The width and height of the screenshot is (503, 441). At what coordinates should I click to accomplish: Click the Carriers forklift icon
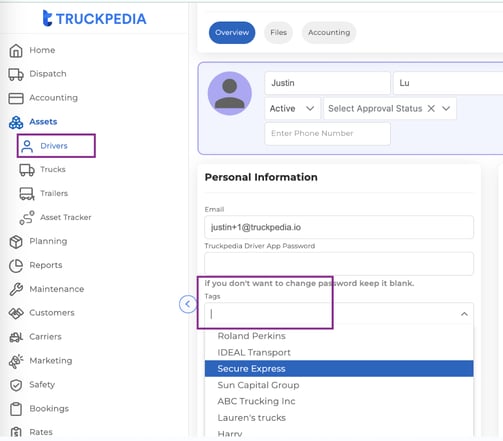[x=16, y=337]
